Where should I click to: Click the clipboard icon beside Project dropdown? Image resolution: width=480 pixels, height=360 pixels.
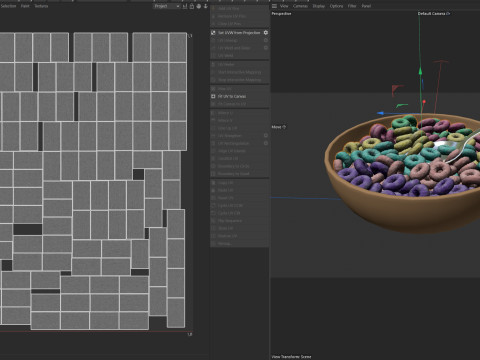click(192, 6)
